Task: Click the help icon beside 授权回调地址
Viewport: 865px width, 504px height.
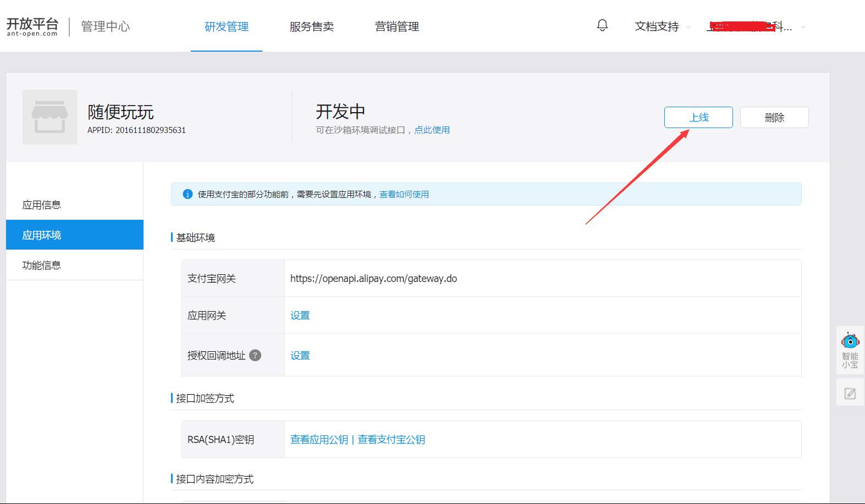Action: [255, 355]
